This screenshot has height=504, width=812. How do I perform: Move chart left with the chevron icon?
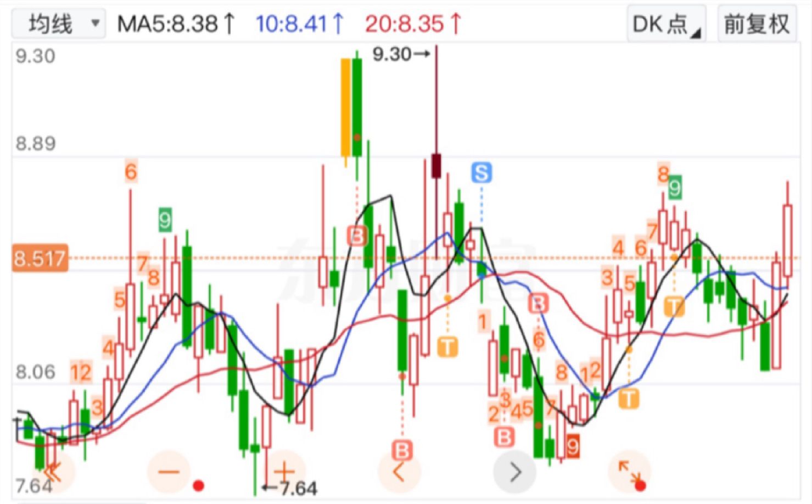[x=399, y=471]
